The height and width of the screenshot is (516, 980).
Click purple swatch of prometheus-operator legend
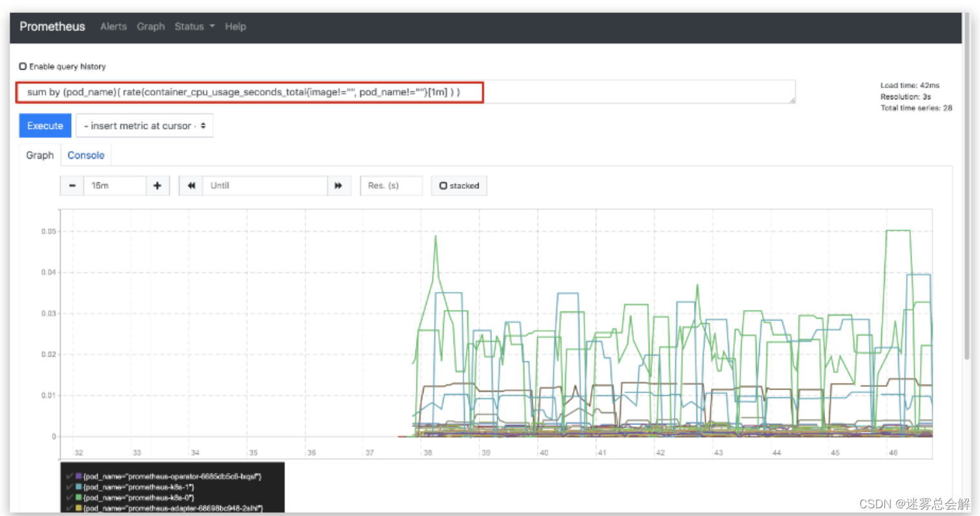pos(79,477)
